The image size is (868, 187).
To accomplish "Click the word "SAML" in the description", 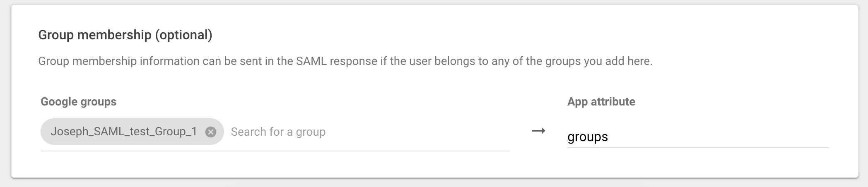I will click(x=311, y=61).
